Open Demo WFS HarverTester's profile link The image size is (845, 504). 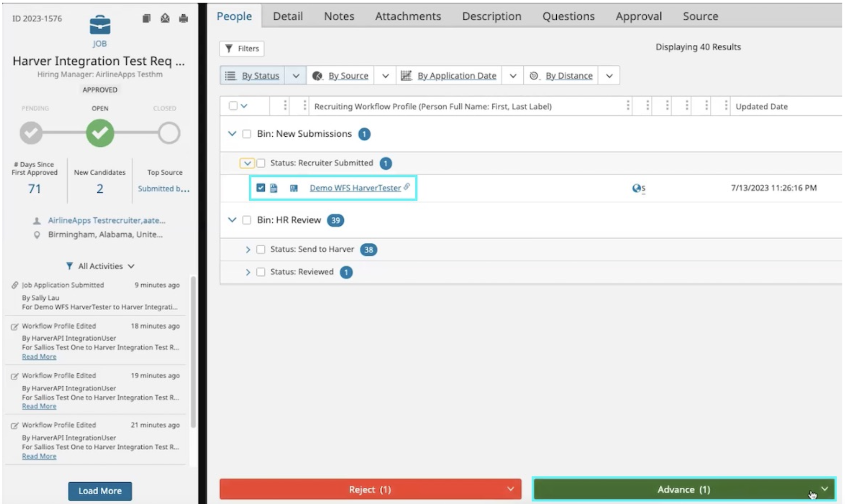point(354,188)
